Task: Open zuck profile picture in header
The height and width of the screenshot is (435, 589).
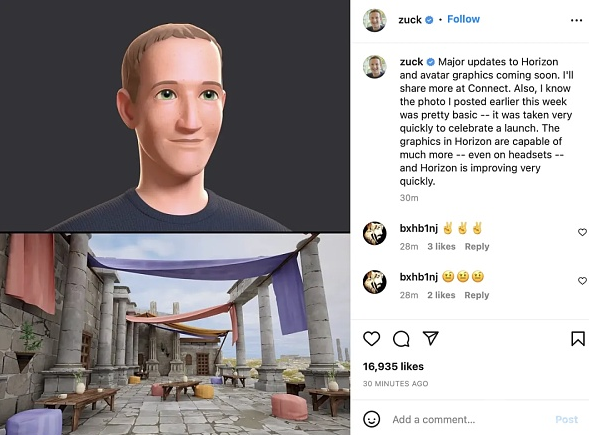Action: tap(375, 20)
